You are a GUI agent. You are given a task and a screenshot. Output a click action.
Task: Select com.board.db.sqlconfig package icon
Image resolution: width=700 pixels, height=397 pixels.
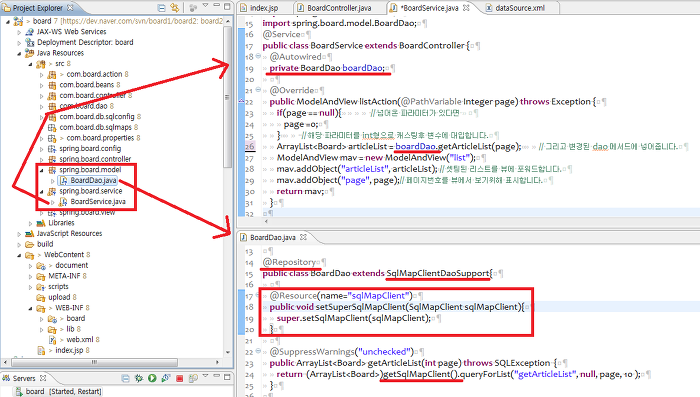[52, 117]
